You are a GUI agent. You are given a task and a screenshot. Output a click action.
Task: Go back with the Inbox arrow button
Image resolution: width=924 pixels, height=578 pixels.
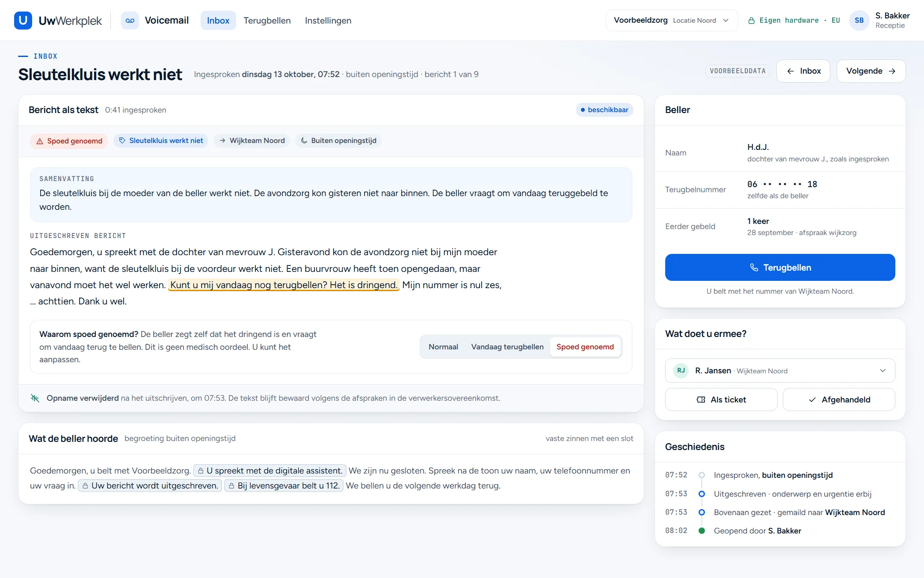(803, 71)
